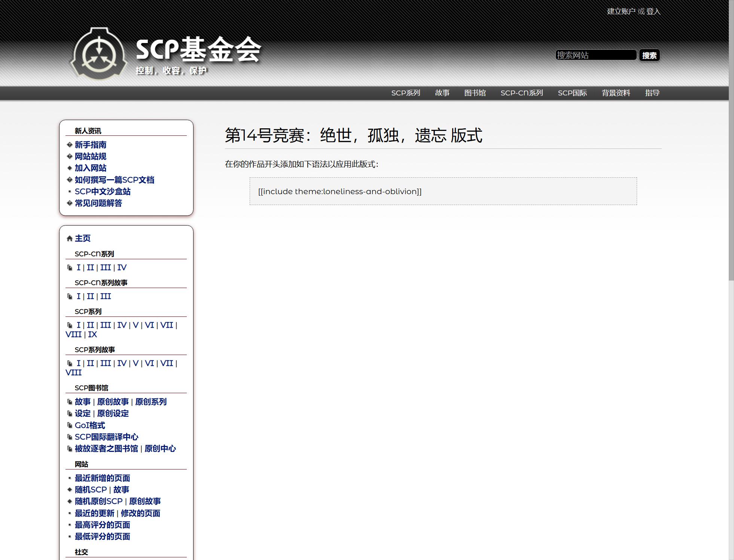Viewport: 734px width, 560px height.
Task: Click the bullet icon beside 新手指南
Action: (x=69, y=145)
